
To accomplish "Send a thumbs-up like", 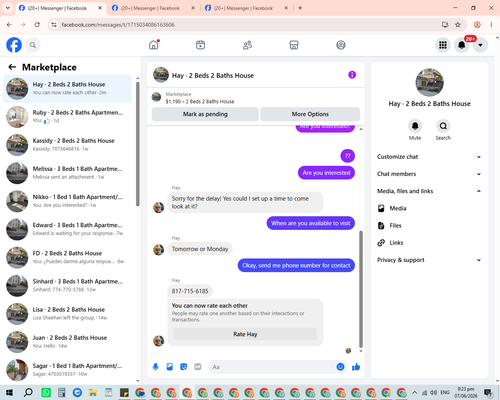I will pos(356,367).
